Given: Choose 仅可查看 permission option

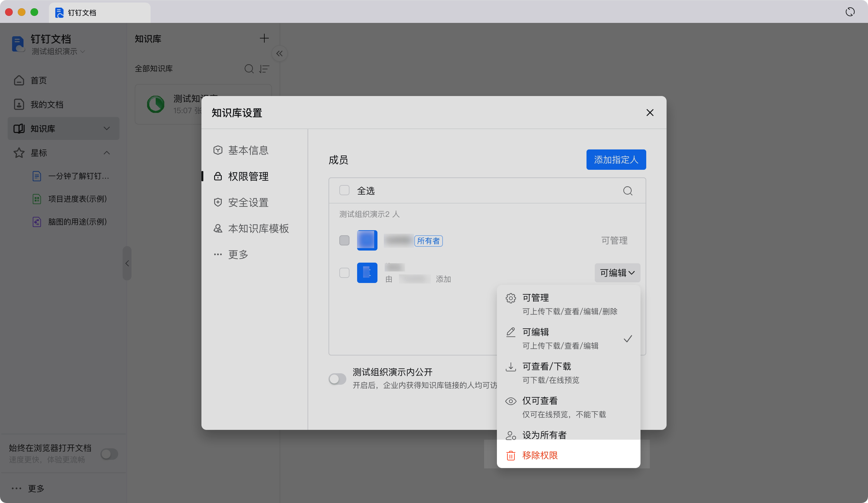Looking at the screenshot, I should click(x=540, y=401).
